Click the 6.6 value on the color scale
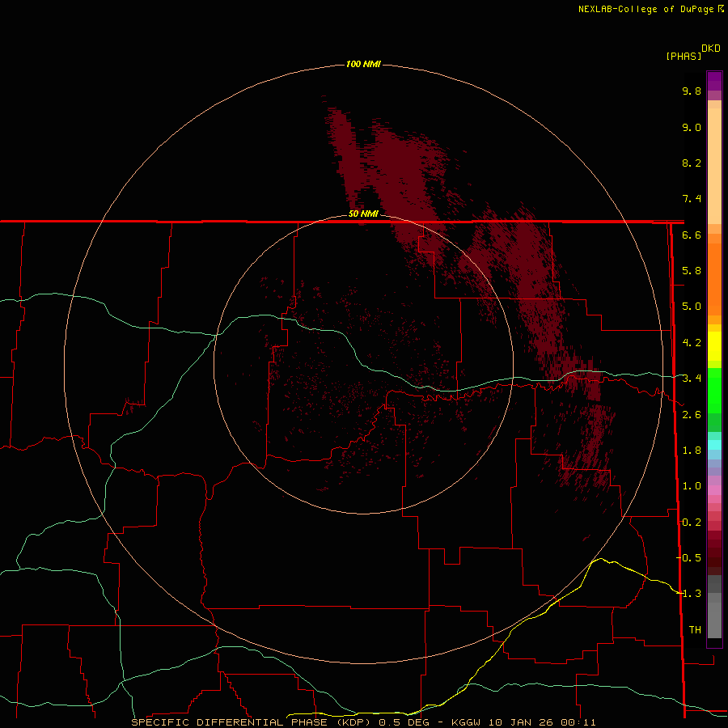The height and width of the screenshot is (728, 728). click(692, 235)
